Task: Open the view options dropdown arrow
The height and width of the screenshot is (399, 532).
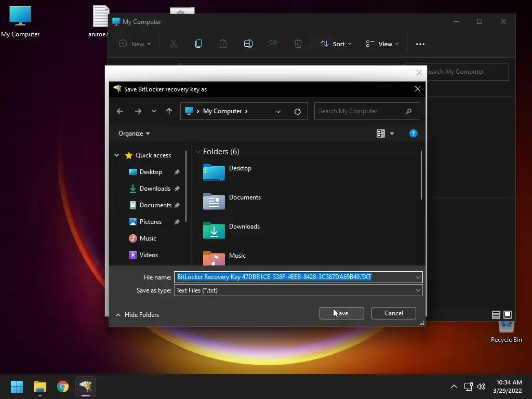Action: [392, 134]
